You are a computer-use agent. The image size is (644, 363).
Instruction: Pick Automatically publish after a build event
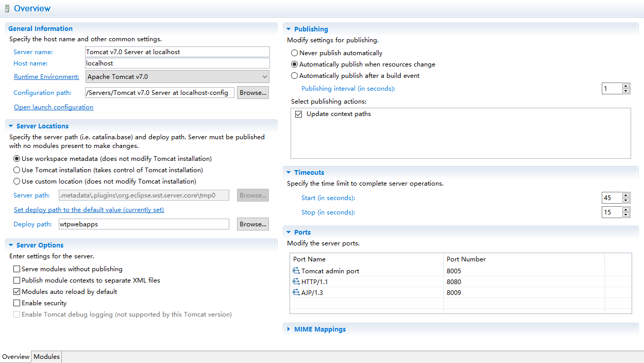pyautogui.click(x=295, y=76)
